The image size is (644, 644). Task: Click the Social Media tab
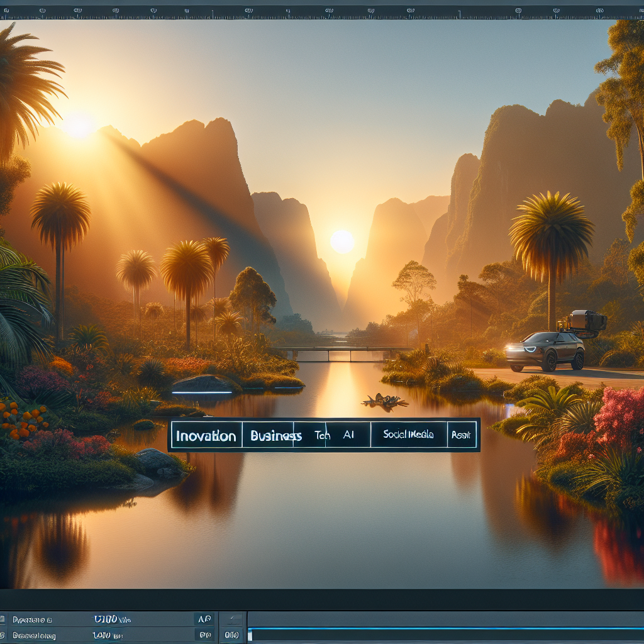point(408,435)
